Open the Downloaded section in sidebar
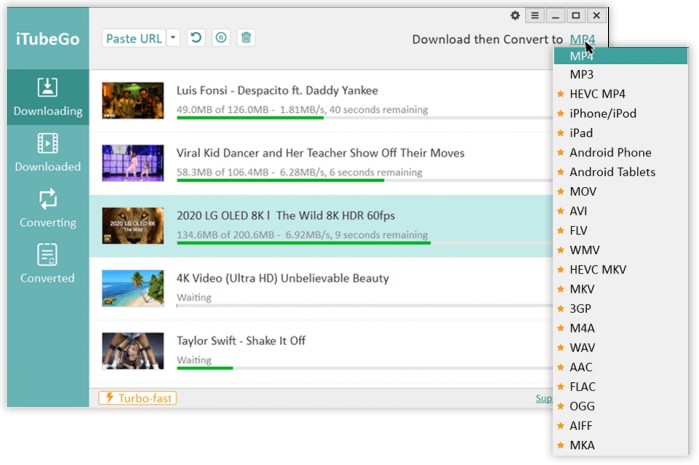The width and height of the screenshot is (699, 465). (48, 152)
